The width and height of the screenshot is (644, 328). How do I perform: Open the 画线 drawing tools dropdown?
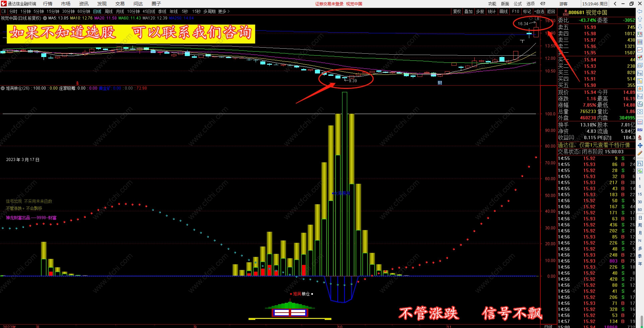[504, 11]
